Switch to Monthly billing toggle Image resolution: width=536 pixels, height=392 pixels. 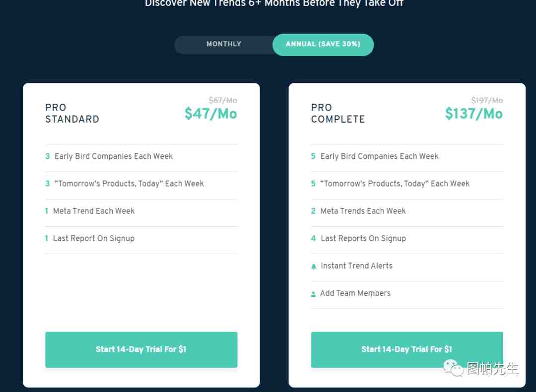[224, 44]
